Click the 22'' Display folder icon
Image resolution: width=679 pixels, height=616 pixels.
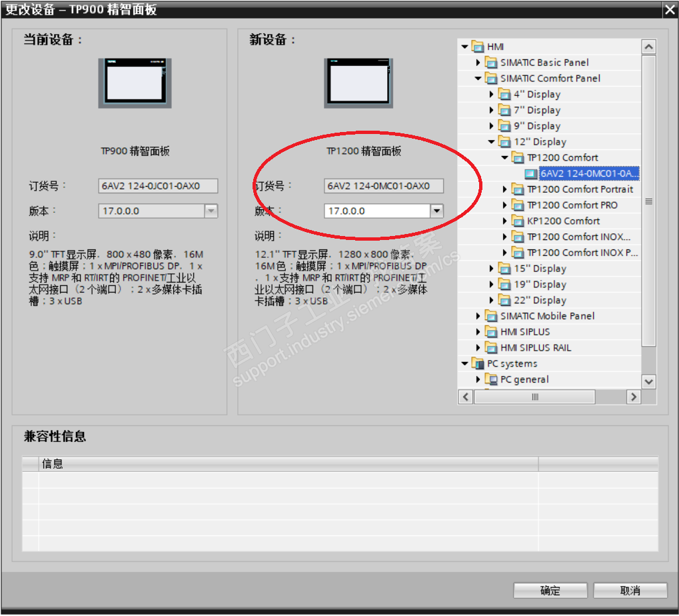click(x=504, y=300)
